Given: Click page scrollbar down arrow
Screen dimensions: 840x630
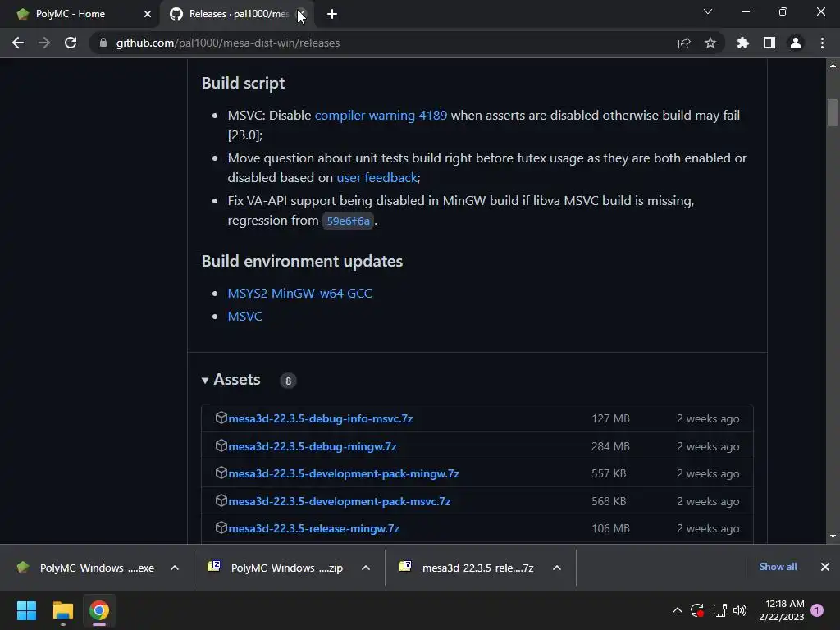Looking at the screenshot, I should 833,536.
